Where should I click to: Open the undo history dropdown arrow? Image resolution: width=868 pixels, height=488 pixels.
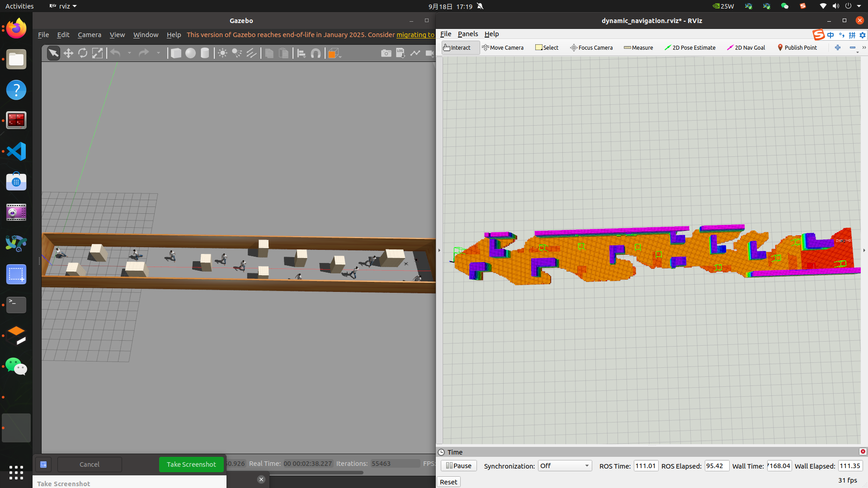point(129,53)
